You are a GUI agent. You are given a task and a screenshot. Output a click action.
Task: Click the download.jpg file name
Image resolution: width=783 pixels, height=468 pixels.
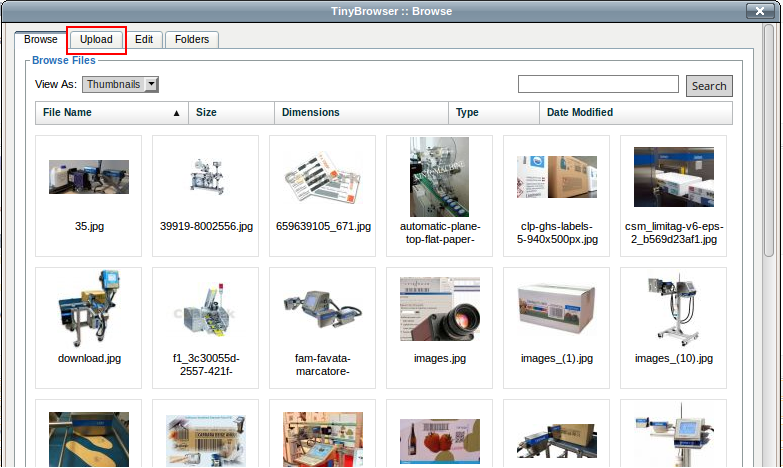click(89, 358)
